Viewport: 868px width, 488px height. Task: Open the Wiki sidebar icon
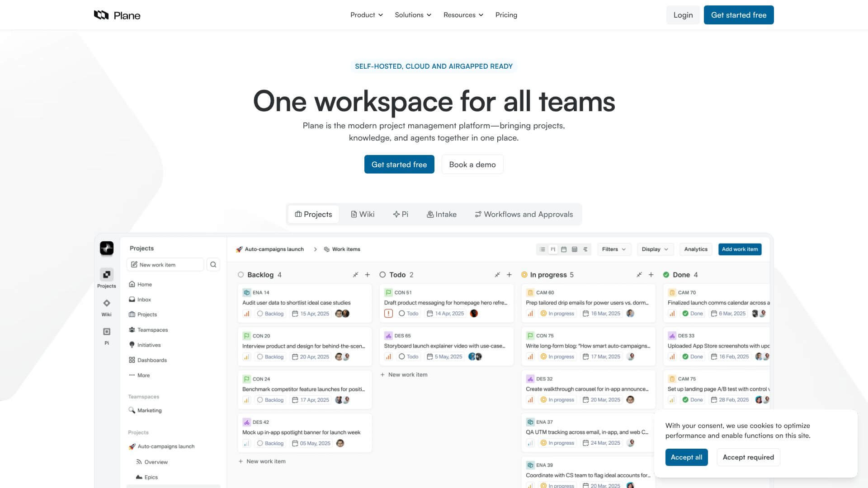pyautogui.click(x=107, y=304)
